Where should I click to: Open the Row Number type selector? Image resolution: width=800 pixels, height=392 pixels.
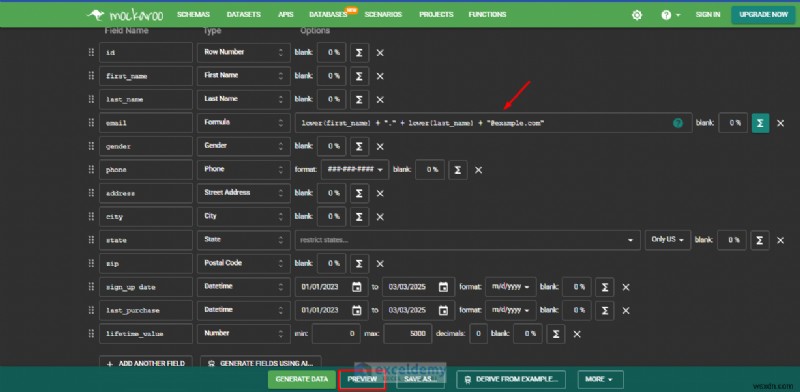(244, 53)
